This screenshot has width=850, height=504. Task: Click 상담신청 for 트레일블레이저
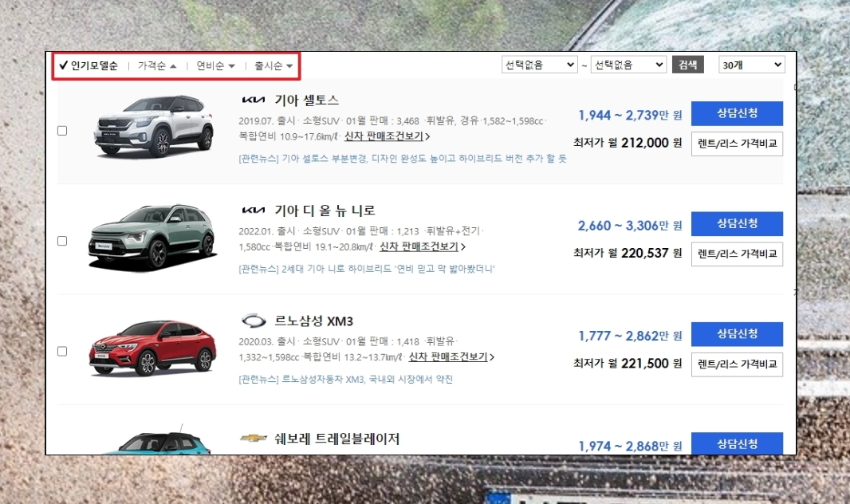click(738, 443)
